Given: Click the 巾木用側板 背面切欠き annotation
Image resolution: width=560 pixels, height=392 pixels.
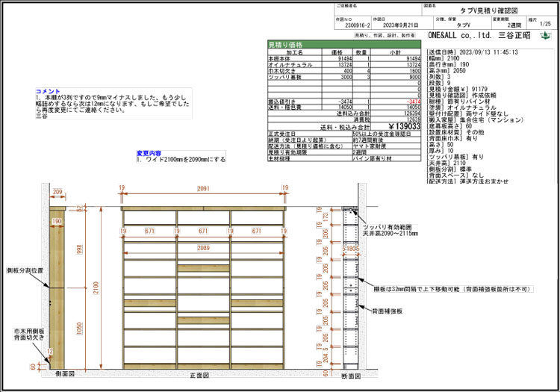Looking at the screenshot, I should 29,335.
